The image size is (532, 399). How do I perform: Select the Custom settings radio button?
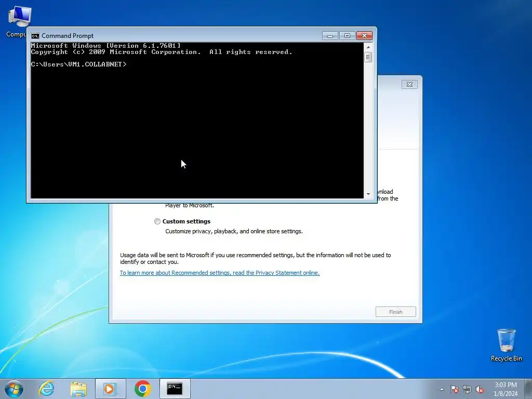pyautogui.click(x=157, y=221)
